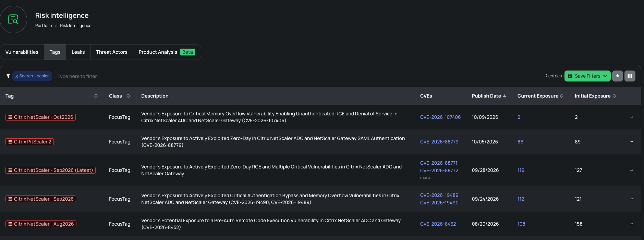644x240 pixels.
Task: Open CVE-2026-19489 link
Action: 439,195
